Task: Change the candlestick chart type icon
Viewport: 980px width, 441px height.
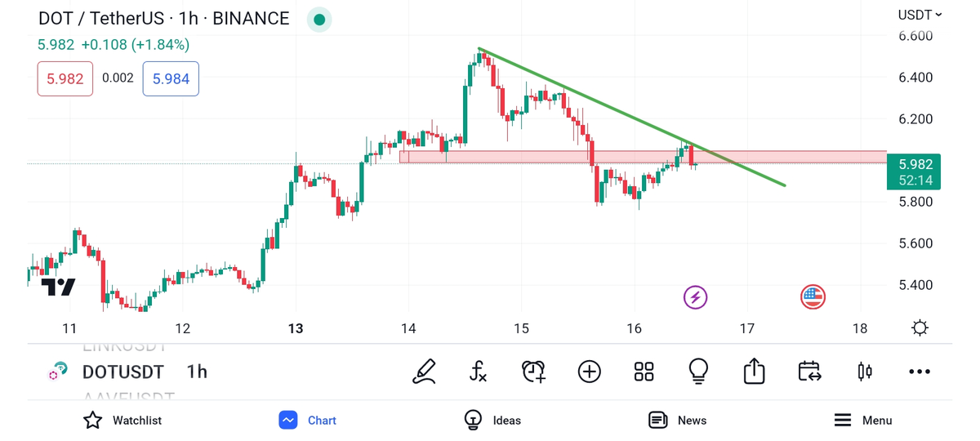Action: click(x=864, y=372)
